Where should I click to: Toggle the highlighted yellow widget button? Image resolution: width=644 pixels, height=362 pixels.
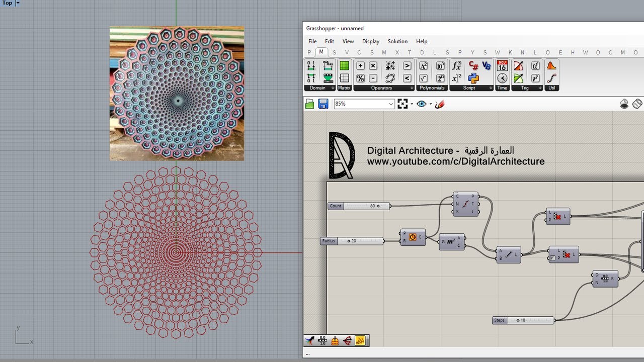click(x=360, y=341)
